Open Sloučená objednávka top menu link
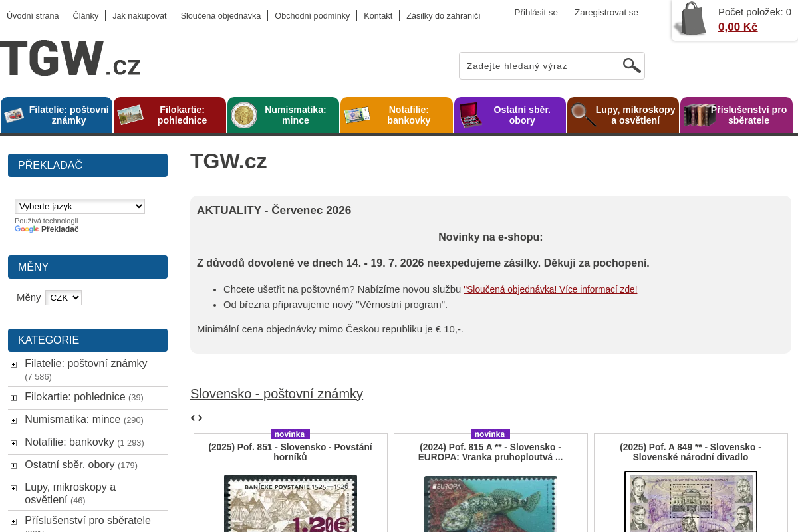Screen dimensions: 798x532 pyautogui.click(x=221, y=15)
